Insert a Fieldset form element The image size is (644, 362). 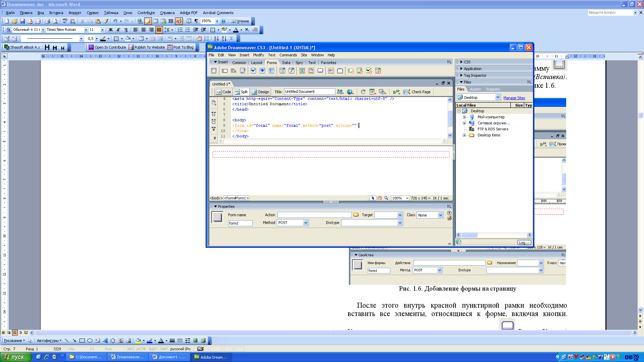340,71
